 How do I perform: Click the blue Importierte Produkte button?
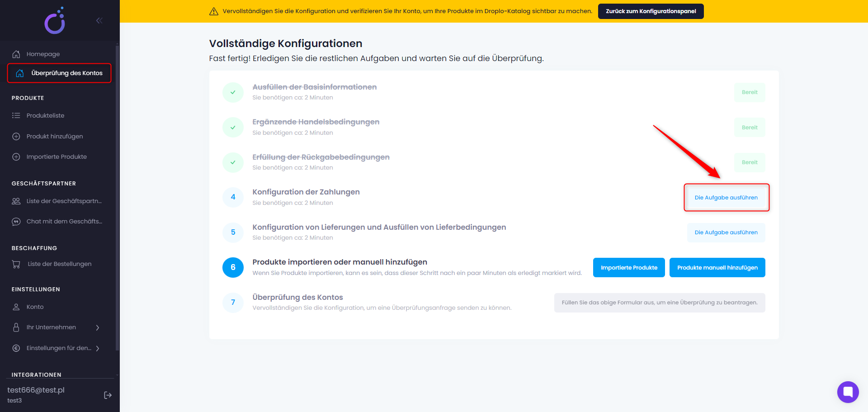pyautogui.click(x=629, y=268)
